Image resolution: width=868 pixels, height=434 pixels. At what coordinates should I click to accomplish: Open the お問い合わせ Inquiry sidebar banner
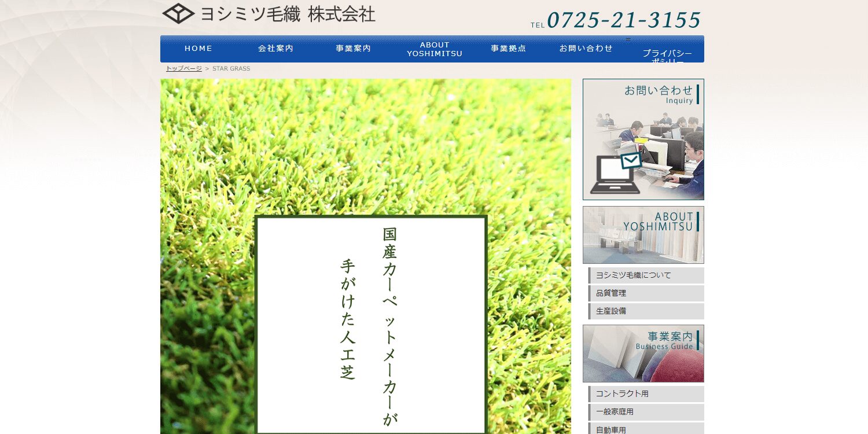tap(643, 138)
